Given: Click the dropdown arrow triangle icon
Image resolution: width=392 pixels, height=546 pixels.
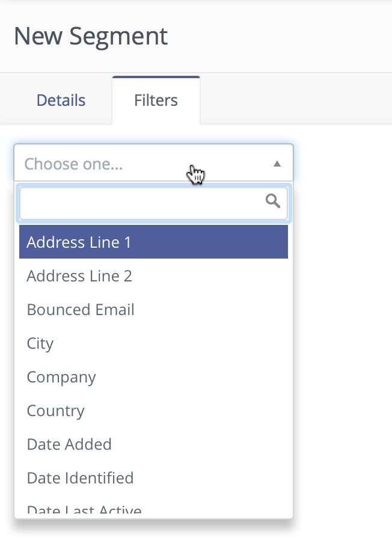Looking at the screenshot, I should [277, 164].
